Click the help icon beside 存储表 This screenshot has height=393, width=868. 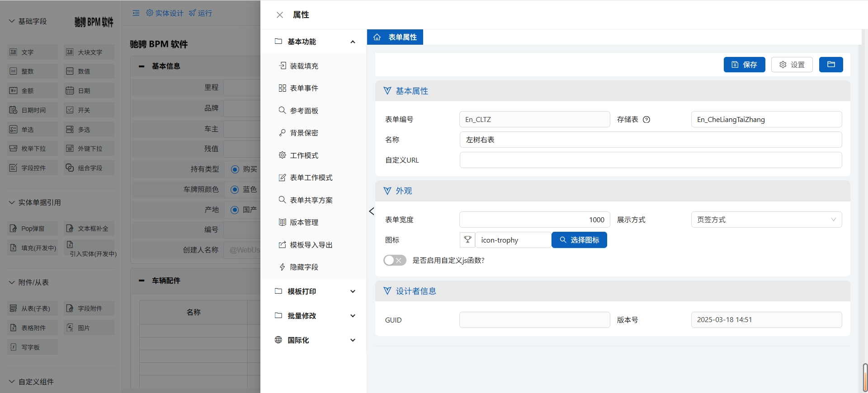646,120
